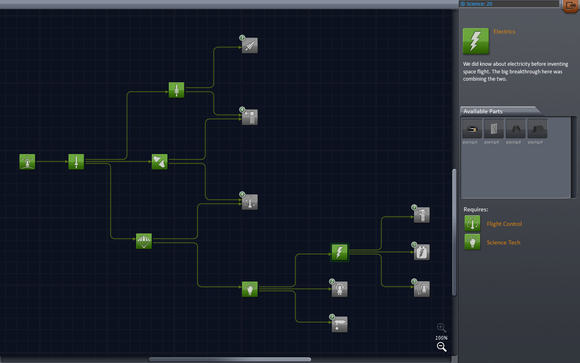
Task: Select the General Rocketry green engine node
Action: click(176, 90)
